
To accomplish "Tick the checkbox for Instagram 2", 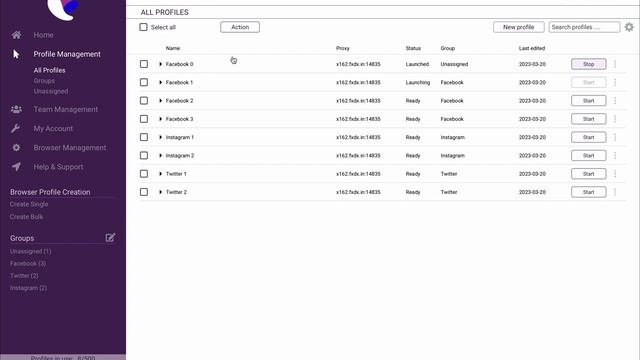I will [x=144, y=156].
